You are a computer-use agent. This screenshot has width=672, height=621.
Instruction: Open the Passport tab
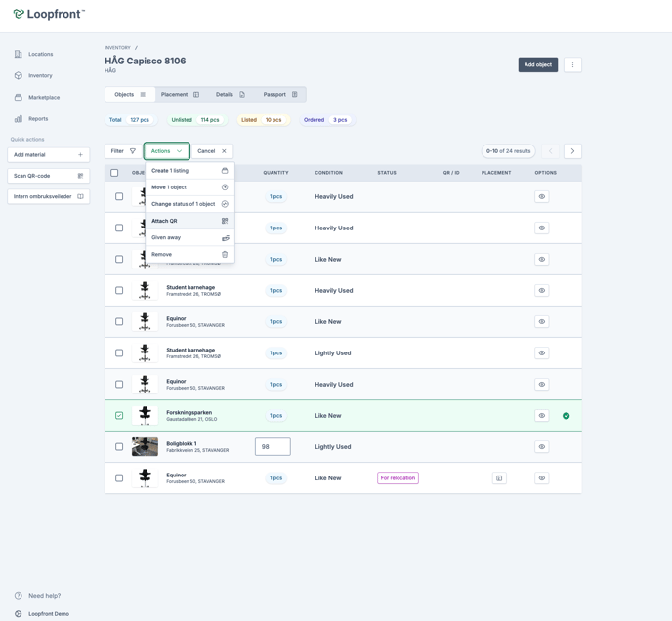(x=280, y=95)
